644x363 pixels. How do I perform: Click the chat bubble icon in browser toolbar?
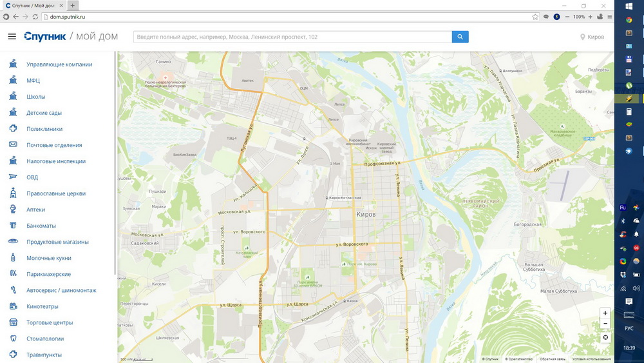[546, 17]
